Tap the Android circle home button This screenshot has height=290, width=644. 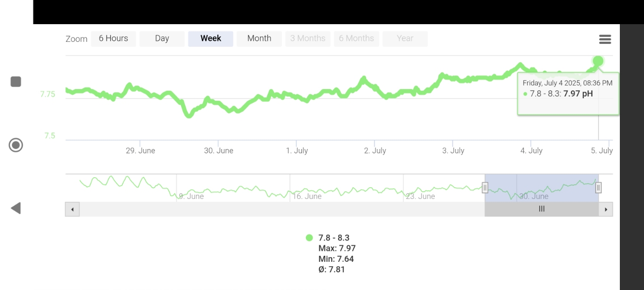tap(16, 146)
